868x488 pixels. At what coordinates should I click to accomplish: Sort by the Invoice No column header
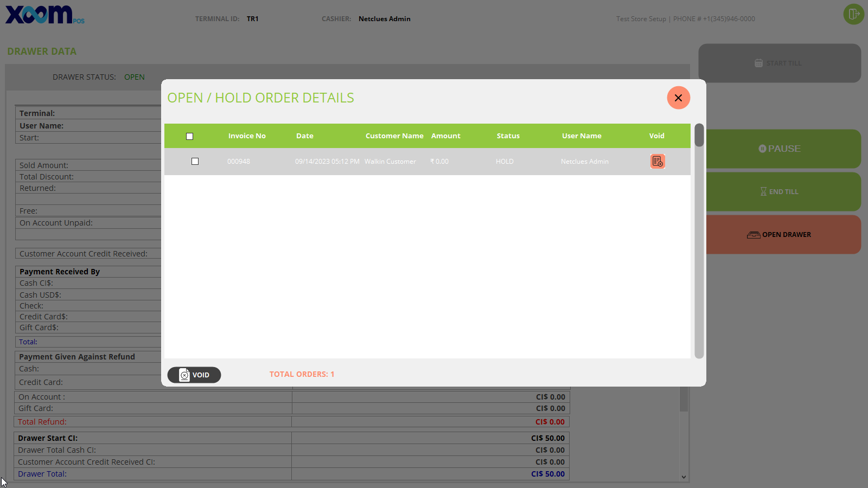click(x=247, y=136)
